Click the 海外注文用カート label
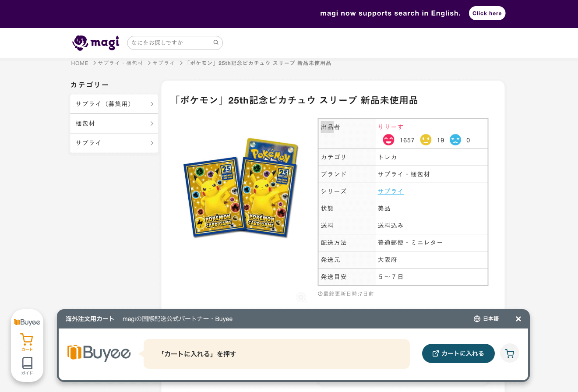This screenshot has width=578, height=392. (90, 319)
